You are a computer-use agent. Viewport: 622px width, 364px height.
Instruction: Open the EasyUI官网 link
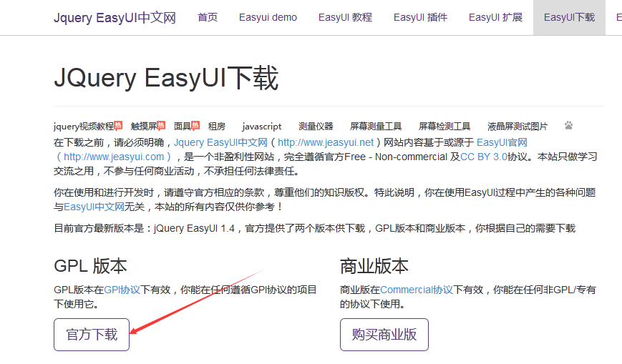pyautogui.click(x=502, y=142)
